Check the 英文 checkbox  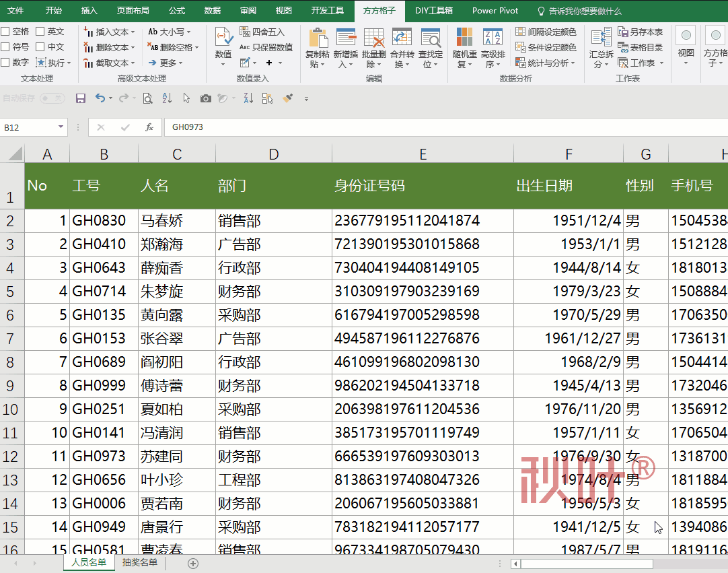pos(40,32)
